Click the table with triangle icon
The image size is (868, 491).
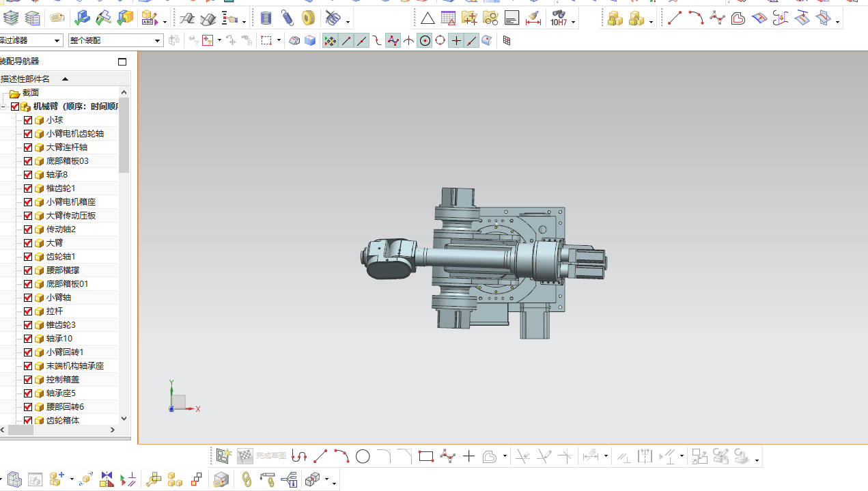pyautogui.click(x=449, y=18)
